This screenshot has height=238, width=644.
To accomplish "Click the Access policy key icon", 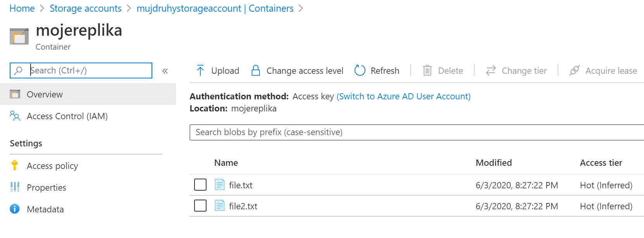I will tap(15, 165).
